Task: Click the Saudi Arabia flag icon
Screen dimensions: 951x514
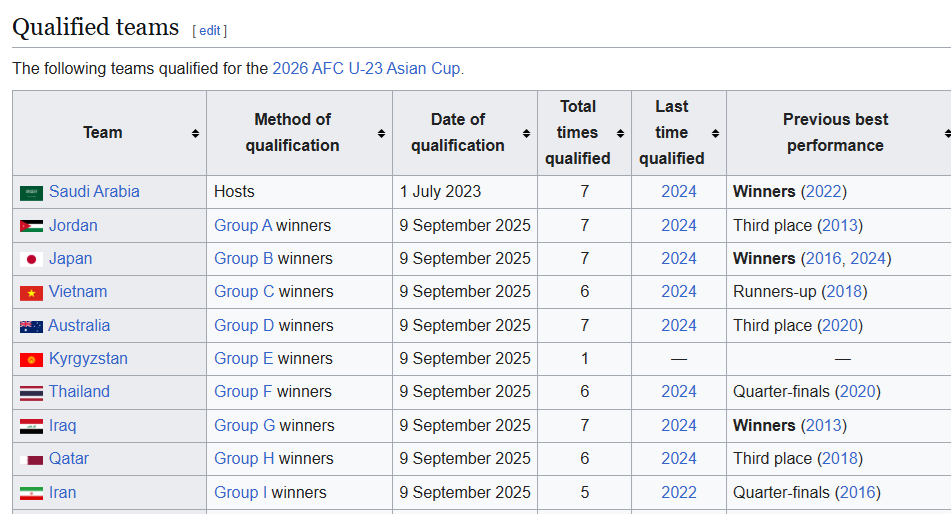Action: (x=31, y=193)
